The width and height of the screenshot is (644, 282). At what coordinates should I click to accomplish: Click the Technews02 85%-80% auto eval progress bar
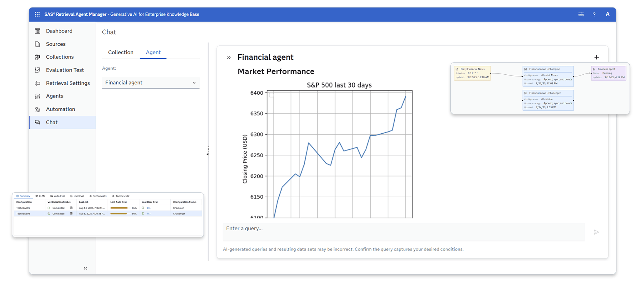pos(119,214)
